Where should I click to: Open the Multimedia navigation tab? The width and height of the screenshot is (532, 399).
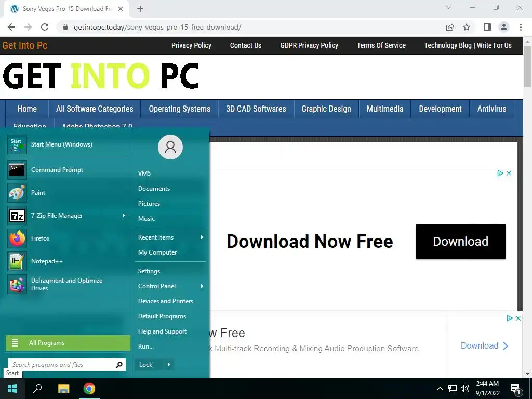coord(385,109)
